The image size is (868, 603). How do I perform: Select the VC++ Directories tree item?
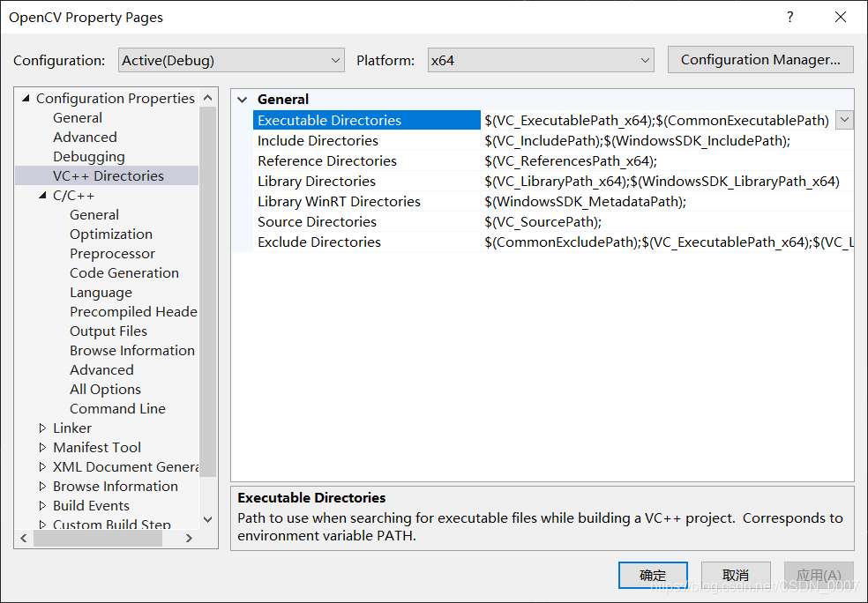108,176
